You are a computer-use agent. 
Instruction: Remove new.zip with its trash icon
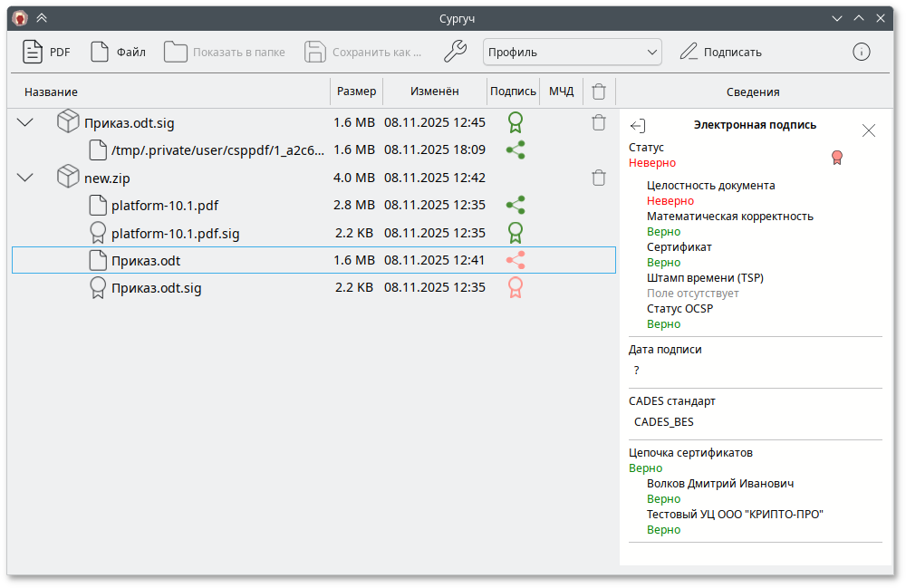pyautogui.click(x=599, y=178)
